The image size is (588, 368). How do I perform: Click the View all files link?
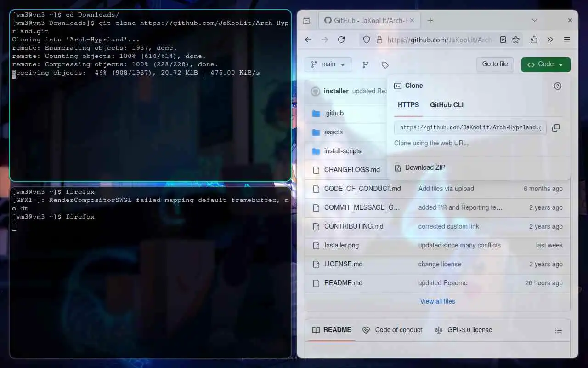[x=437, y=301]
